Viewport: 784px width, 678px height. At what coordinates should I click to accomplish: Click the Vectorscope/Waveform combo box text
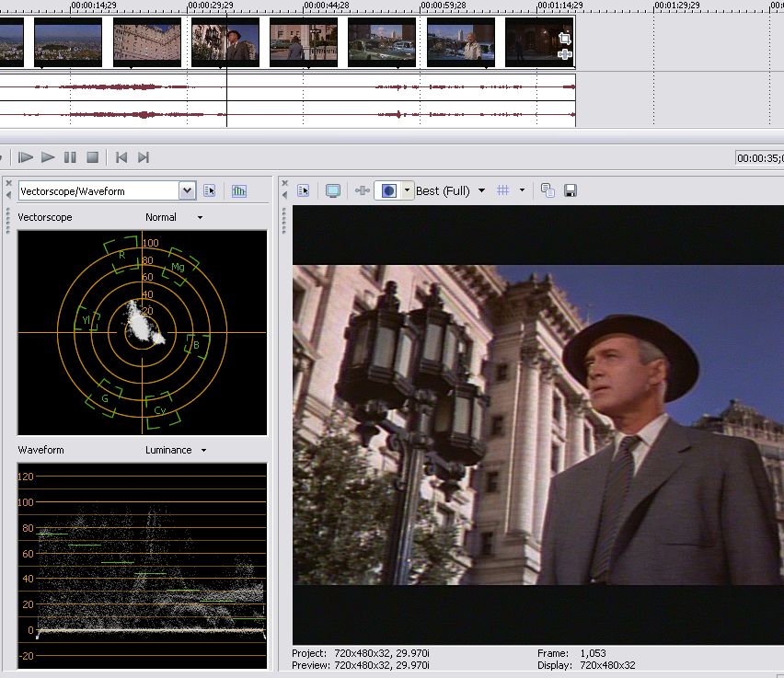99,191
